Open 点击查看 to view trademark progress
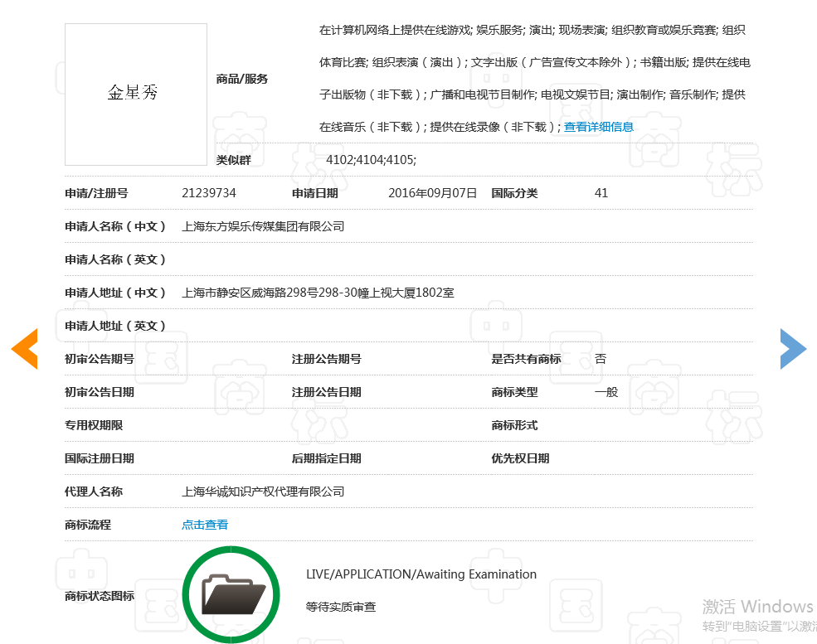Image resolution: width=817 pixels, height=644 pixels. point(204,524)
